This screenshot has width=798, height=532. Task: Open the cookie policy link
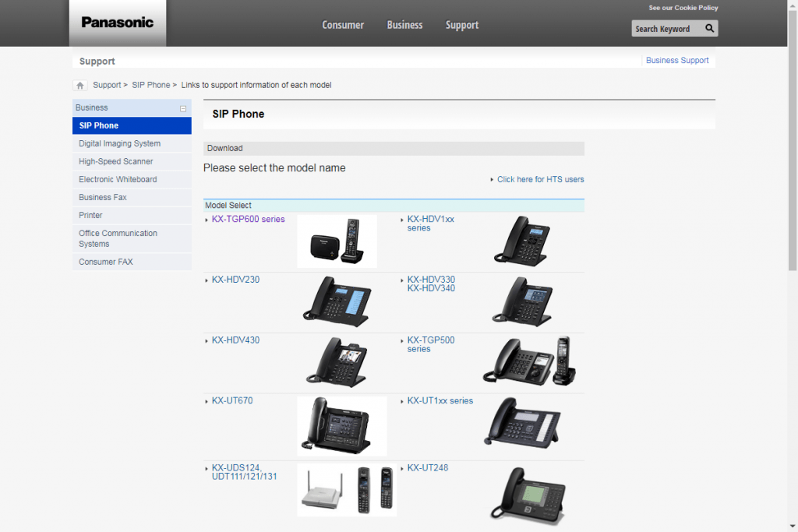pos(683,8)
